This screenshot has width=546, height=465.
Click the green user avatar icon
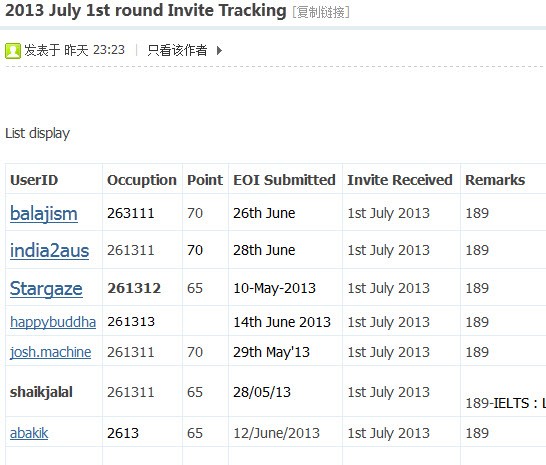click(13, 51)
